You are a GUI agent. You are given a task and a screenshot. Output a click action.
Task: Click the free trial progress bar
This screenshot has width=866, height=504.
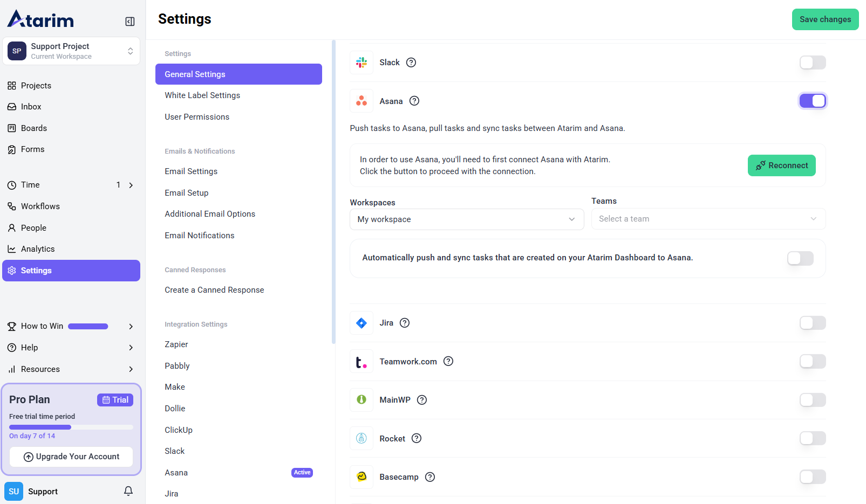tap(71, 427)
